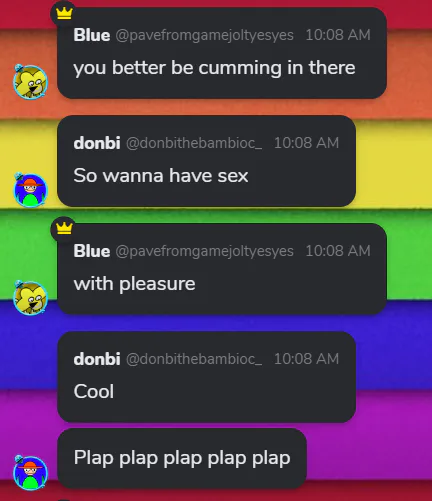Click the "donbi" name above "So wanna have sex"
This screenshot has width=432, height=501.
[97, 143]
